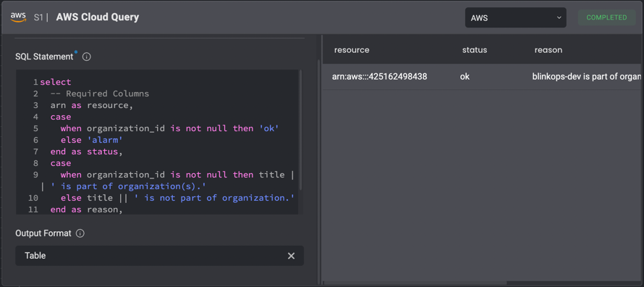Screen dimensions: 644x287
Task: Click the 'end as status,' code line
Action: (x=87, y=151)
